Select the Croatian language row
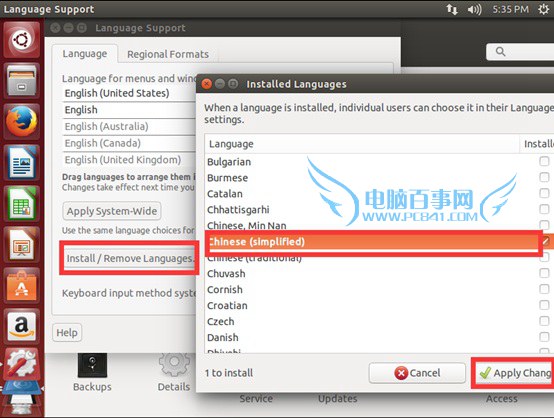The height and width of the screenshot is (418, 554). click(x=379, y=305)
